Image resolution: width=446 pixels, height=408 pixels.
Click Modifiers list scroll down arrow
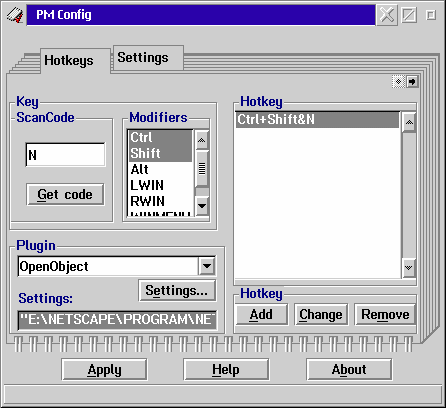[202, 205]
